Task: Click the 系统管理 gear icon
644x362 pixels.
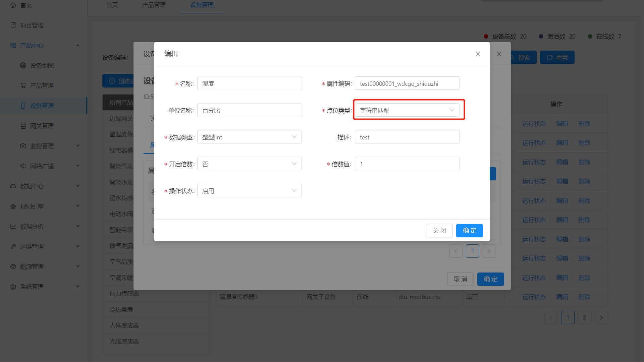Action: (13, 287)
